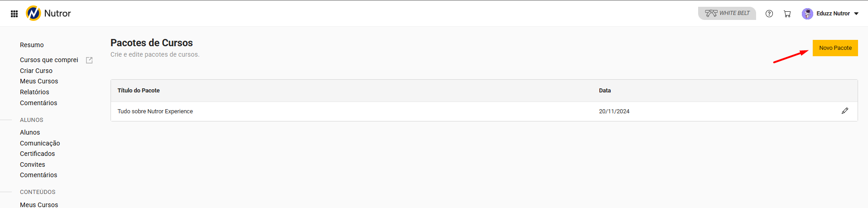Open Cursos que comprei link
Image resolution: width=868 pixels, height=208 pixels.
point(49,60)
